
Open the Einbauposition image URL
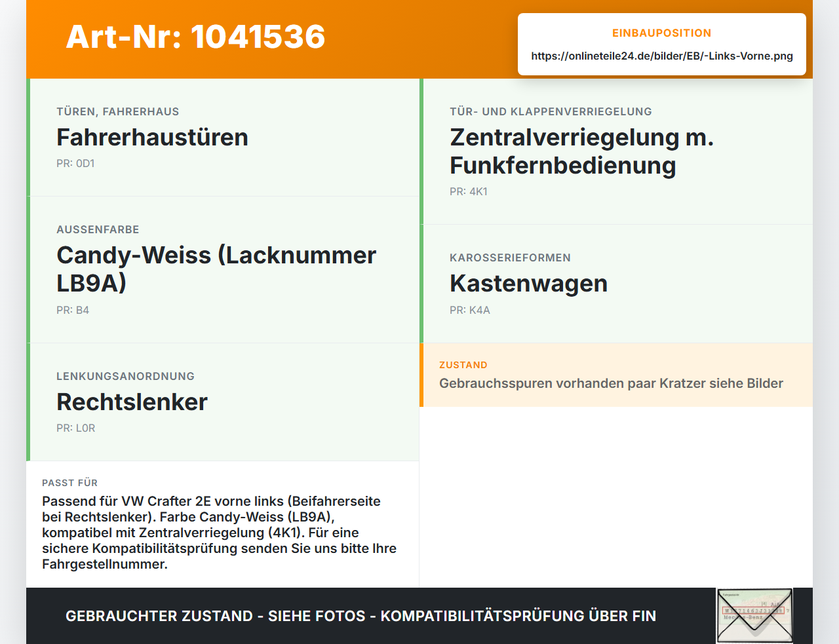[662, 56]
